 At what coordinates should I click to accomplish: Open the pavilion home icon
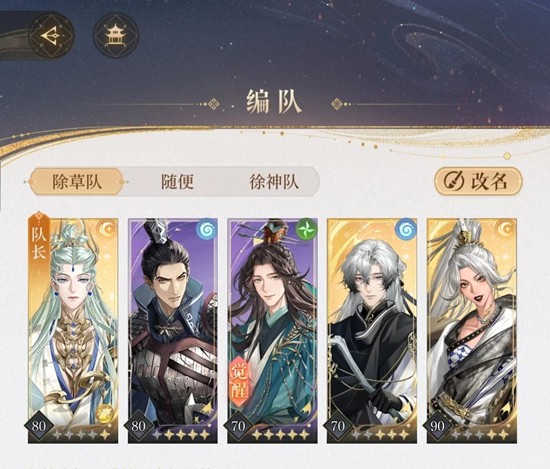click(x=116, y=35)
